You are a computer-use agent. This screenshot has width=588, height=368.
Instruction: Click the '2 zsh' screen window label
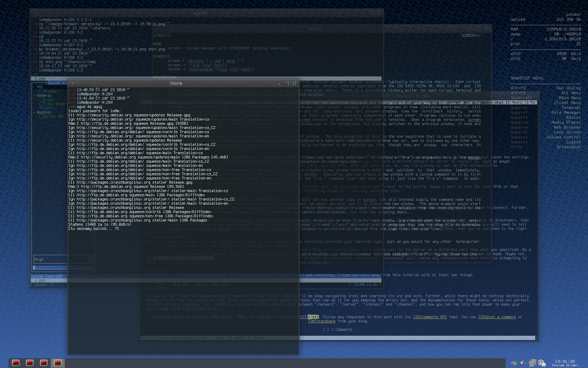pos(40,79)
